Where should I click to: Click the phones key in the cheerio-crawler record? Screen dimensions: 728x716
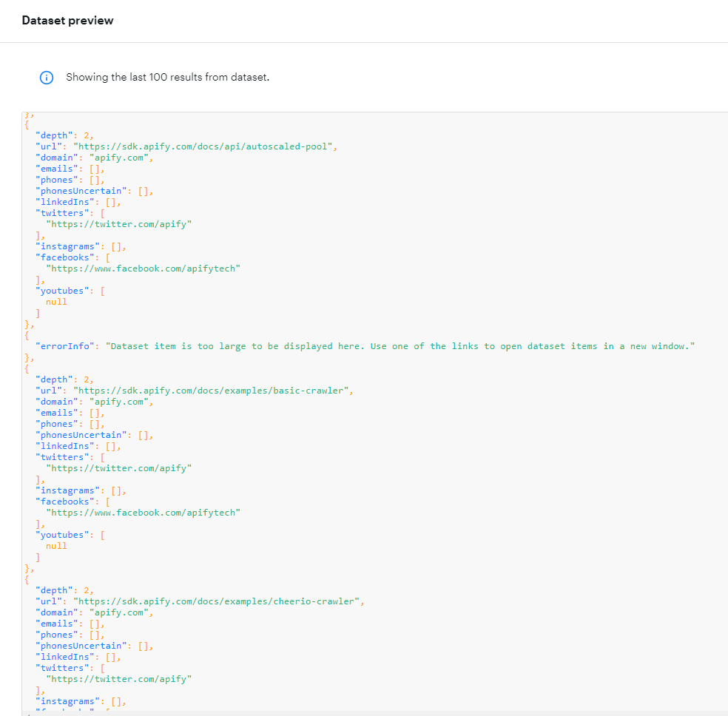click(x=57, y=635)
